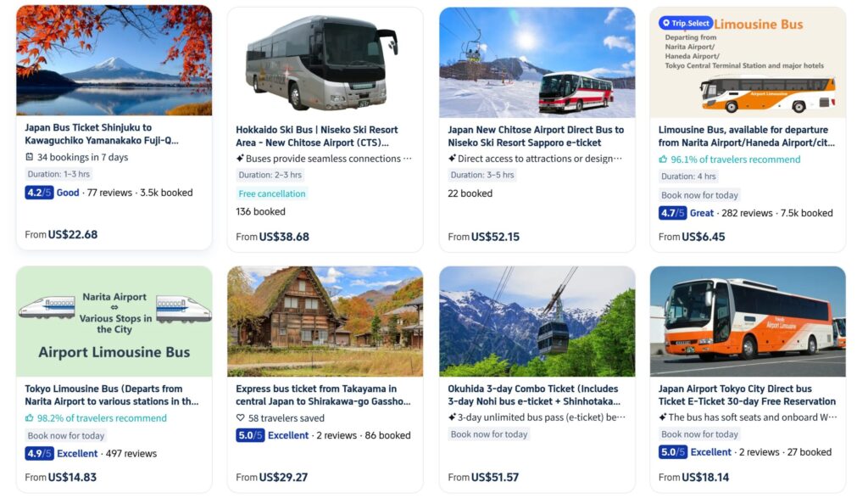Click sparkle icon beside Buses provide seamless connections
This screenshot has height=498, width=868.
click(240, 159)
